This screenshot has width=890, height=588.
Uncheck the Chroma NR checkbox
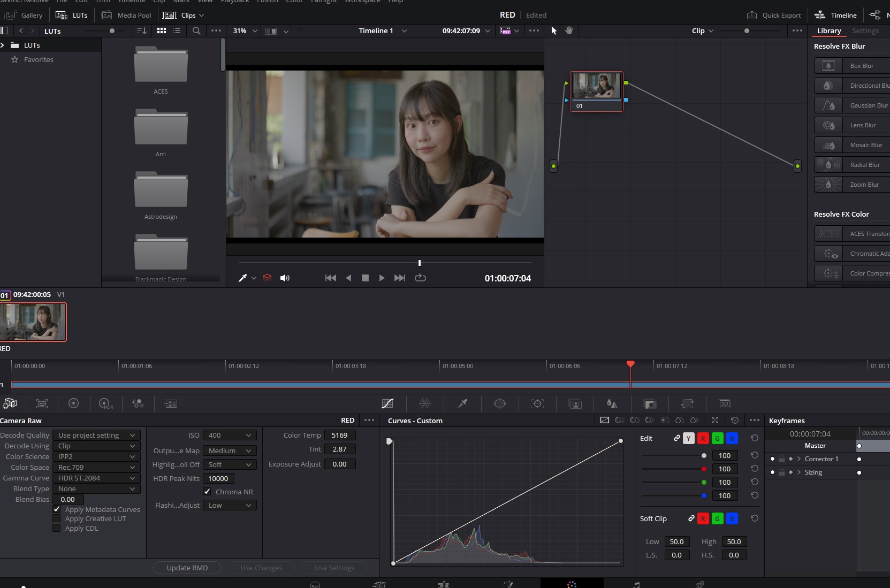click(207, 492)
